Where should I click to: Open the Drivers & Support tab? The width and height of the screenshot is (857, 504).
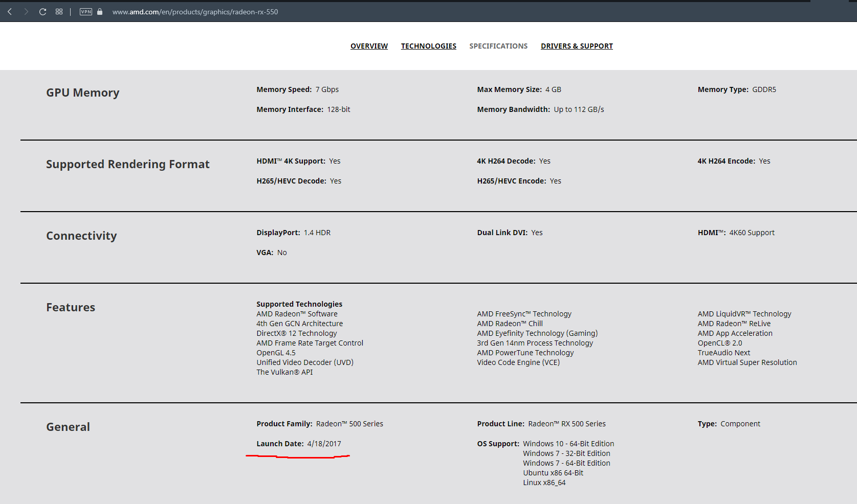tap(577, 46)
